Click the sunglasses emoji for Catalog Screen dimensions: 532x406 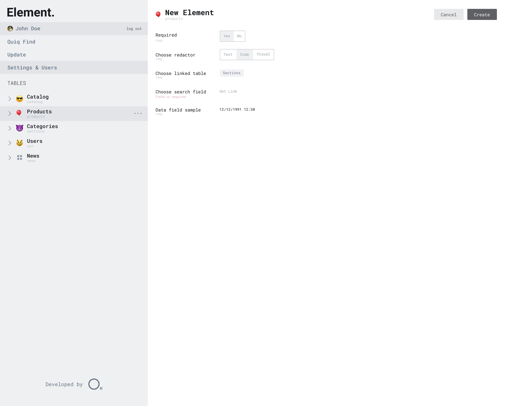tap(20, 99)
